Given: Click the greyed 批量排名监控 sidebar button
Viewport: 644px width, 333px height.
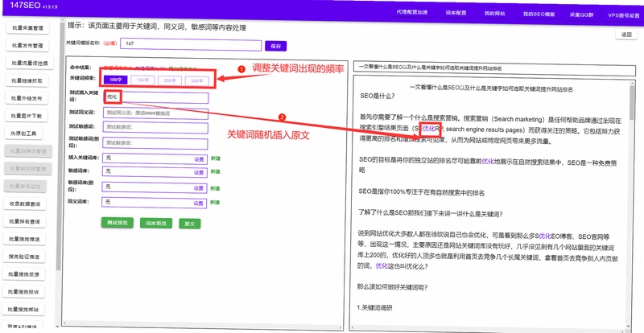Looking at the screenshot, I should pos(26,187).
